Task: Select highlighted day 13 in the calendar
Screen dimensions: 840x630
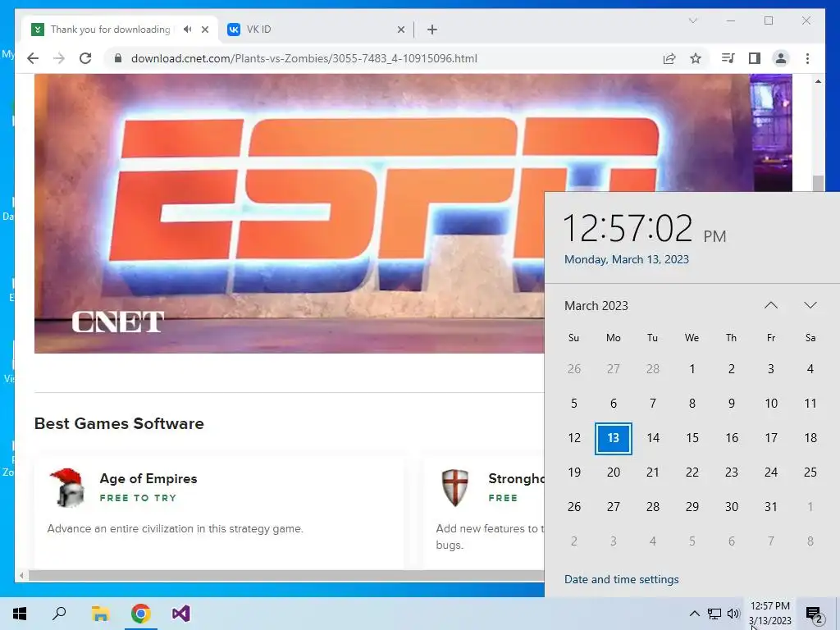Action: tap(614, 438)
